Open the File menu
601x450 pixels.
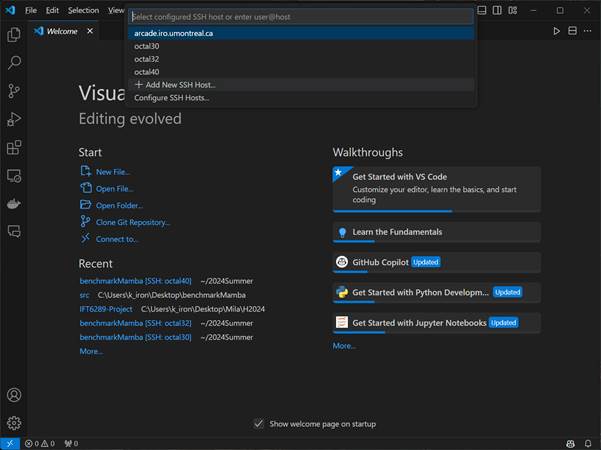click(31, 10)
